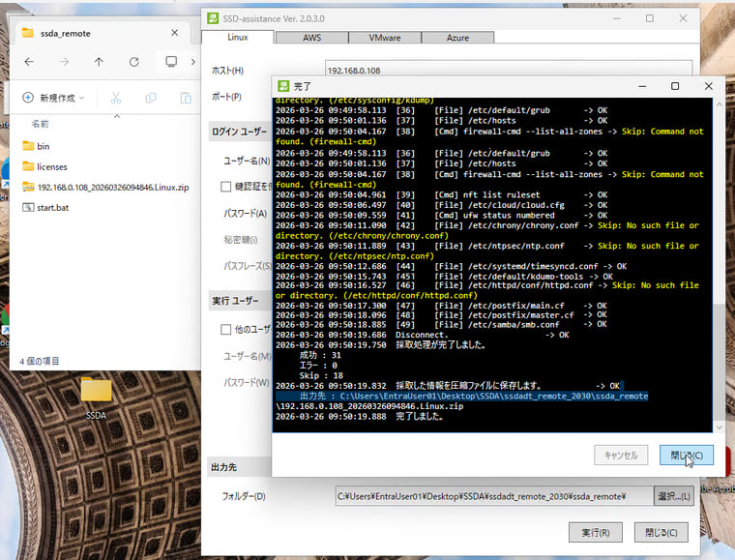Image resolution: width=735 pixels, height=560 pixels.
Task: Toggle the 他のユーザー checkbox under 実行ユーザー
Action: point(225,330)
